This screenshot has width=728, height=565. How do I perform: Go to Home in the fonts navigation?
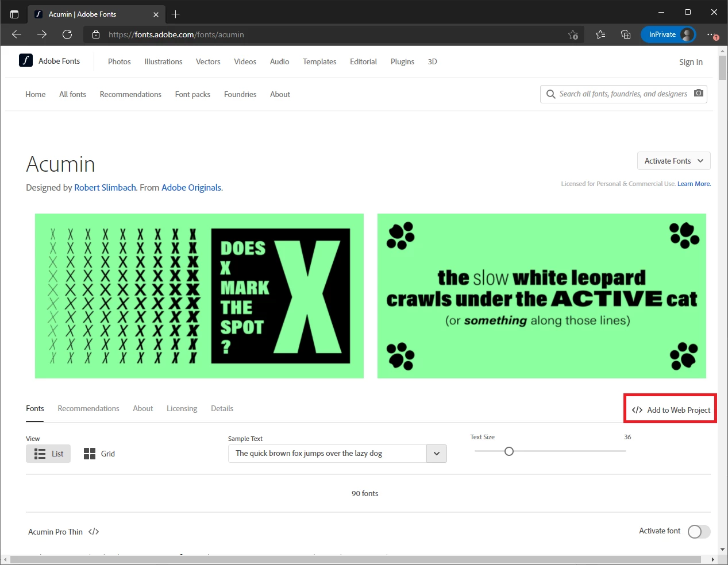[36, 94]
